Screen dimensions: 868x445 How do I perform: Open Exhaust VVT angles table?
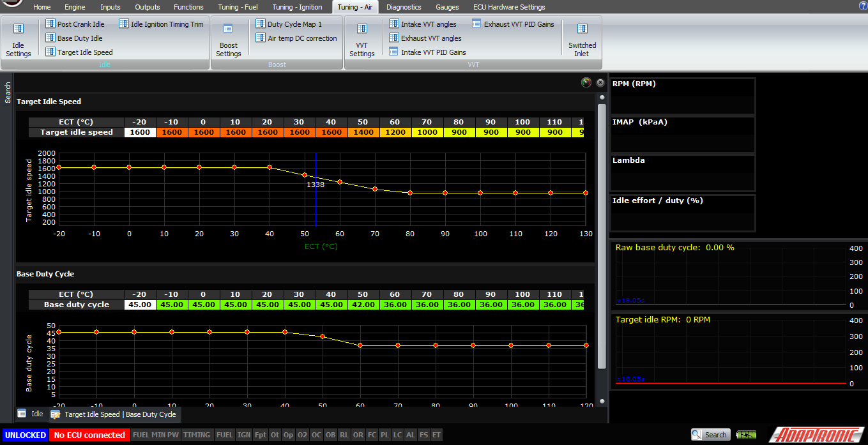click(425, 38)
